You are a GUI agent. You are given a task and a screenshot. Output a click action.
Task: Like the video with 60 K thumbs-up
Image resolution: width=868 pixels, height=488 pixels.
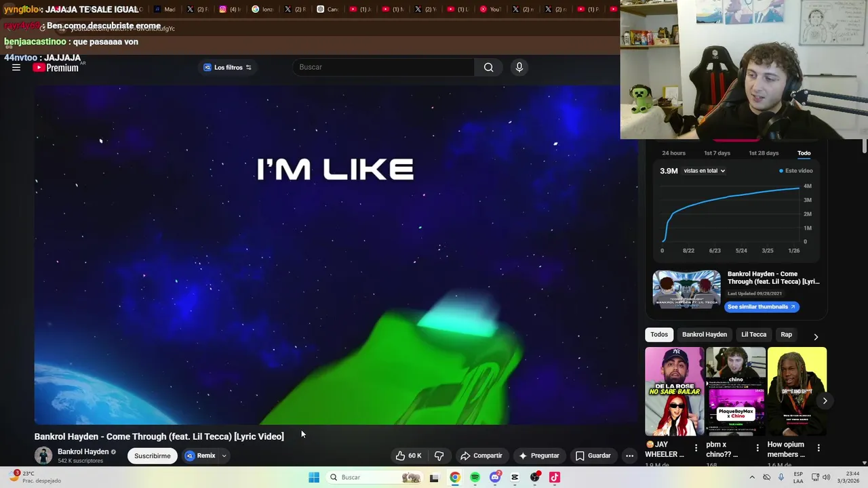click(409, 455)
